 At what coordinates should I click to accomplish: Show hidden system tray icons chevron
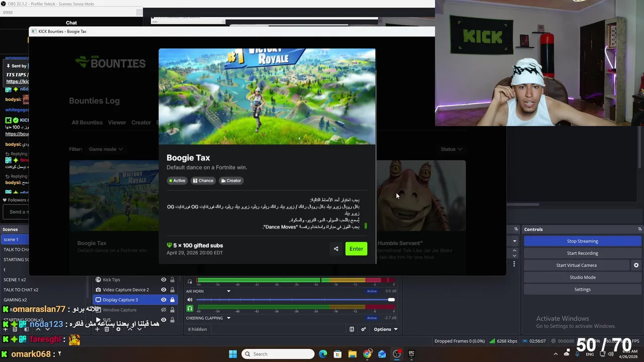555,354
